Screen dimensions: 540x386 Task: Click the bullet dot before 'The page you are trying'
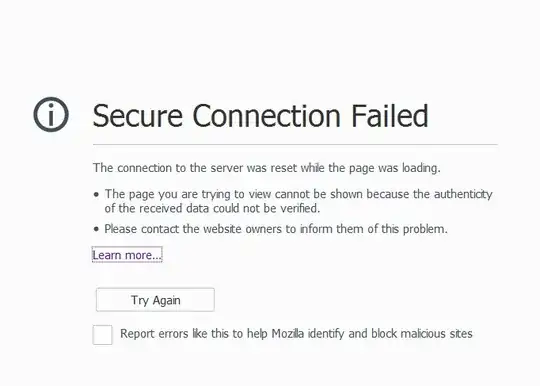point(96,195)
